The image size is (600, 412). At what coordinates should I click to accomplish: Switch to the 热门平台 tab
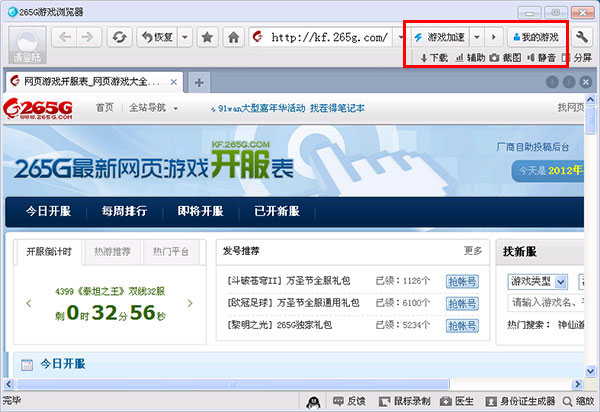(x=171, y=252)
